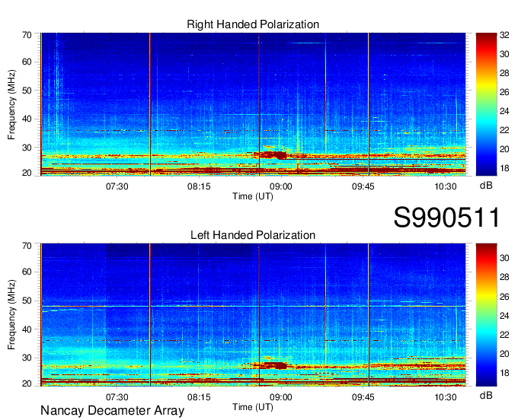518x420 pixels.
Task: Click the 'Left Handed Polarization' plot title
Action: pos(253,235)
